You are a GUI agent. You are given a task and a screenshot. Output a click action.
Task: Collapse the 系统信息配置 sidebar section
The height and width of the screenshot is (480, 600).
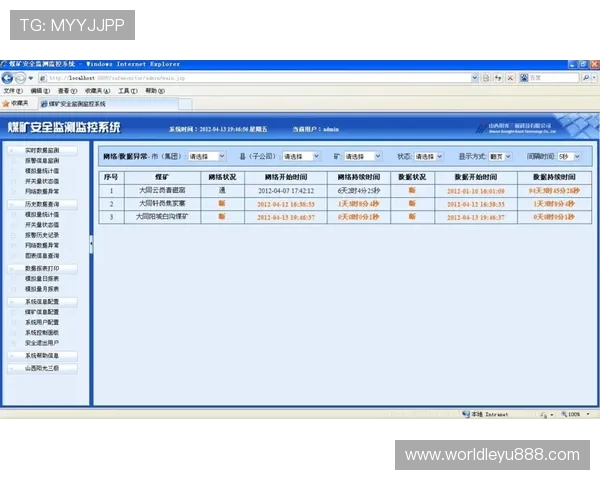42,302
